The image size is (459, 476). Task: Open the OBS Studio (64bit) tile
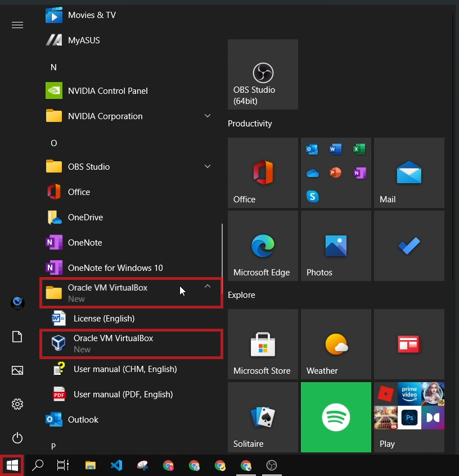[263, 74]
